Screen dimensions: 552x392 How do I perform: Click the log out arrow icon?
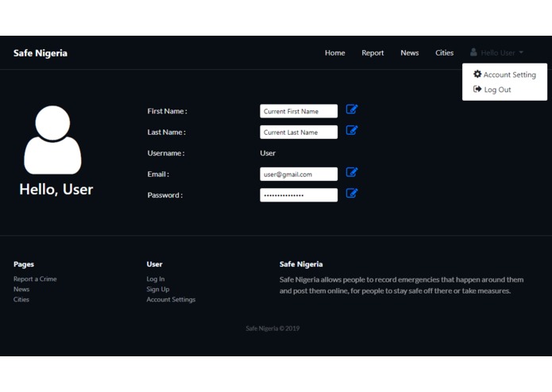pos(477,89)
